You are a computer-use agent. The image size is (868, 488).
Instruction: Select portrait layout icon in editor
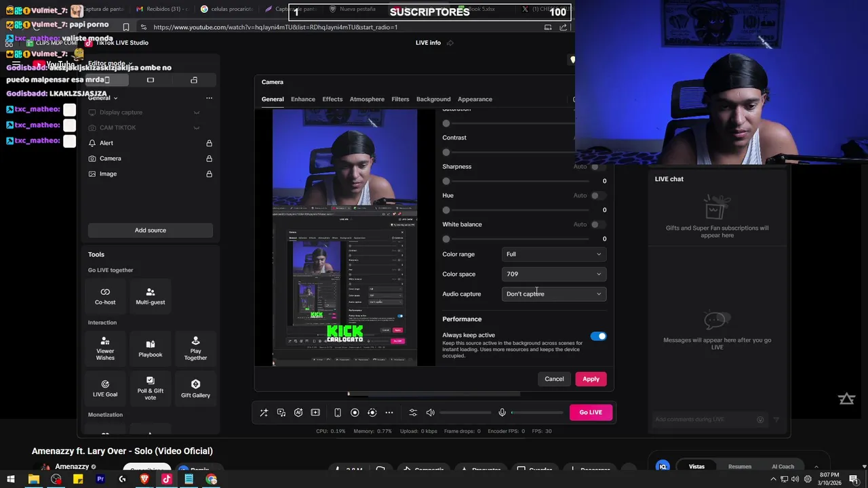(106, 80)
